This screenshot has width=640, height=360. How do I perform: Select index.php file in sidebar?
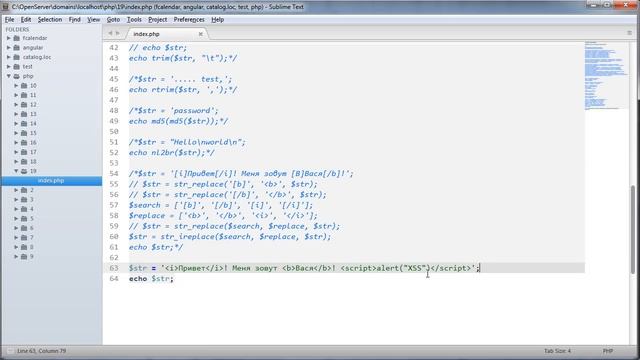click(x=51, y=180)
